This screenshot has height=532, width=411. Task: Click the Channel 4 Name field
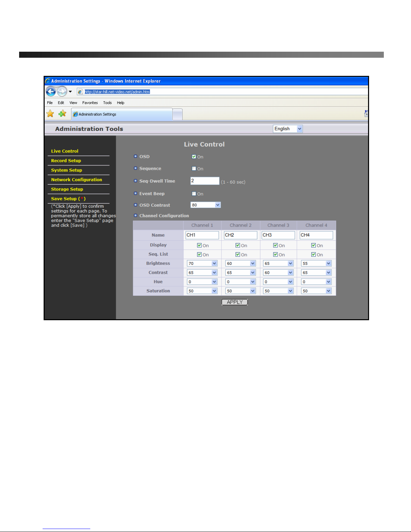(316, 235)
